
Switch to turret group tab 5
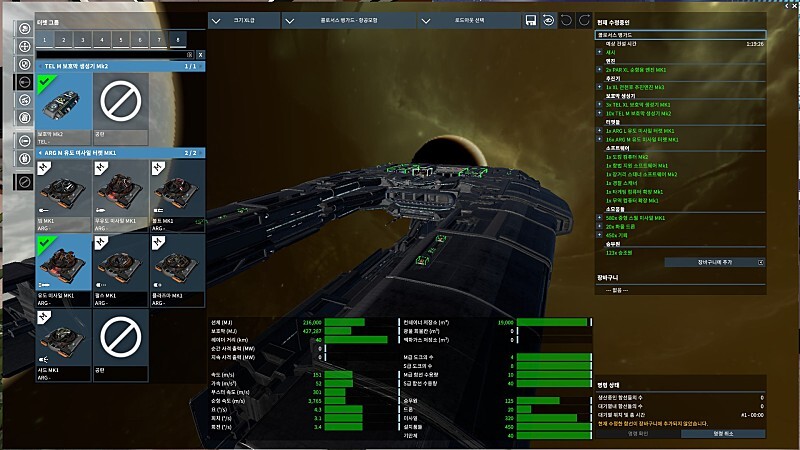[x=120, y=40]
